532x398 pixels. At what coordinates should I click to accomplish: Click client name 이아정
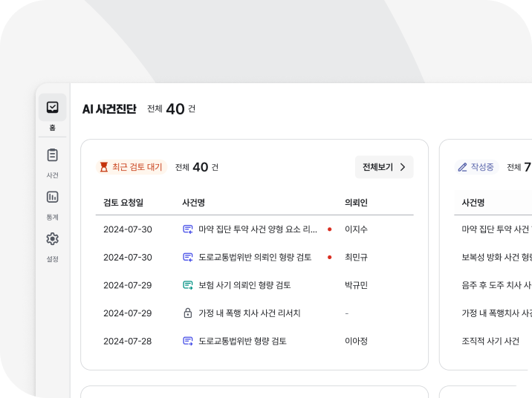[x=356, y=341]
